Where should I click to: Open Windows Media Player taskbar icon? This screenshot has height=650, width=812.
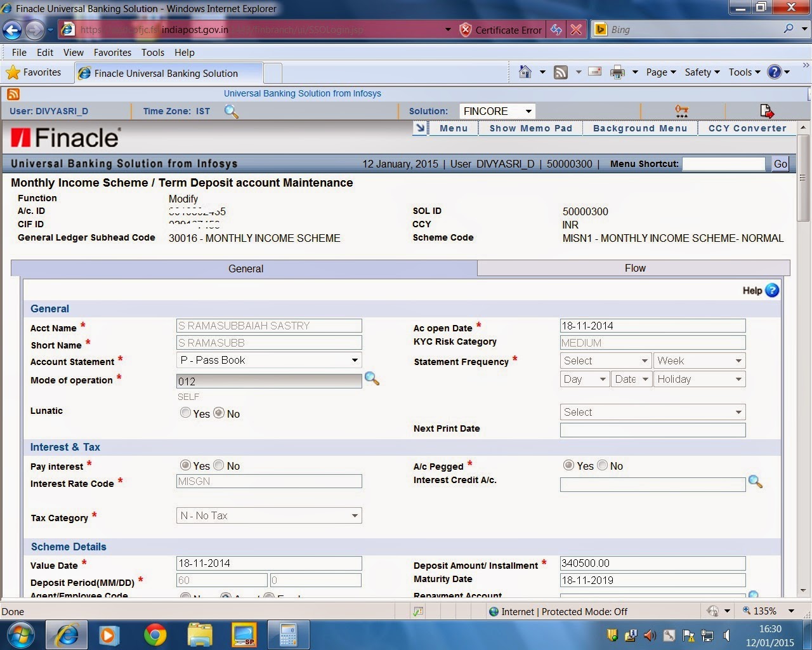(109, 635)
